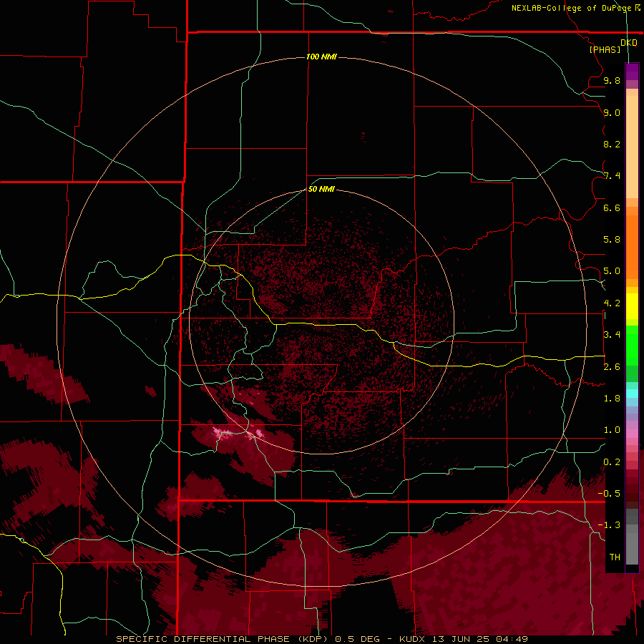Click the 100 NMI range ring label
The image size is (644, 644).
[321, 57]
